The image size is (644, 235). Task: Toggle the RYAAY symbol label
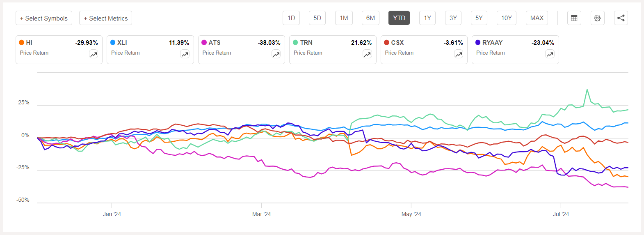tap(492, 43)
